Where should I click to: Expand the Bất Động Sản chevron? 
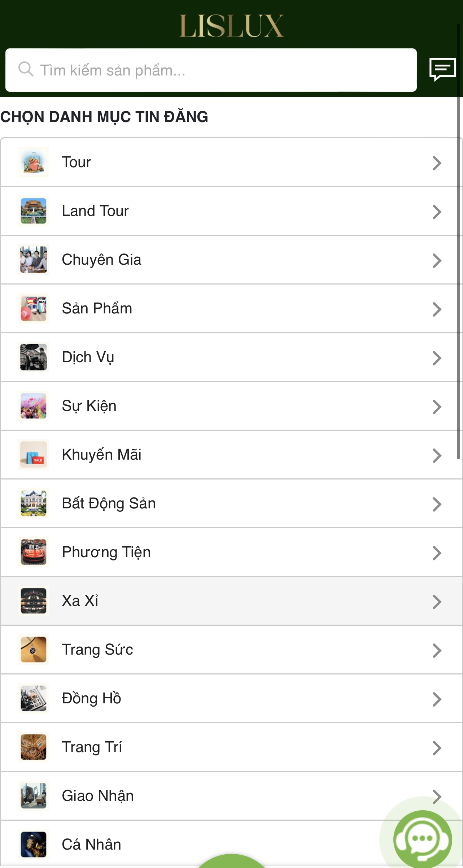coord(437,504)
